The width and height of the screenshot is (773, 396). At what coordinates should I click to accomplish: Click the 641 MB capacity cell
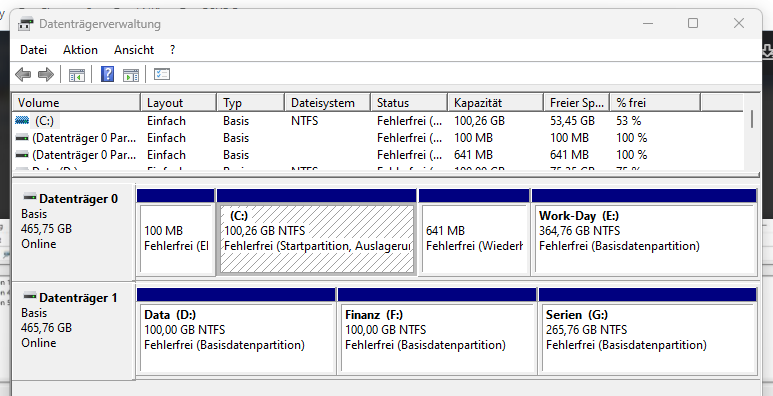coord(473,155)
